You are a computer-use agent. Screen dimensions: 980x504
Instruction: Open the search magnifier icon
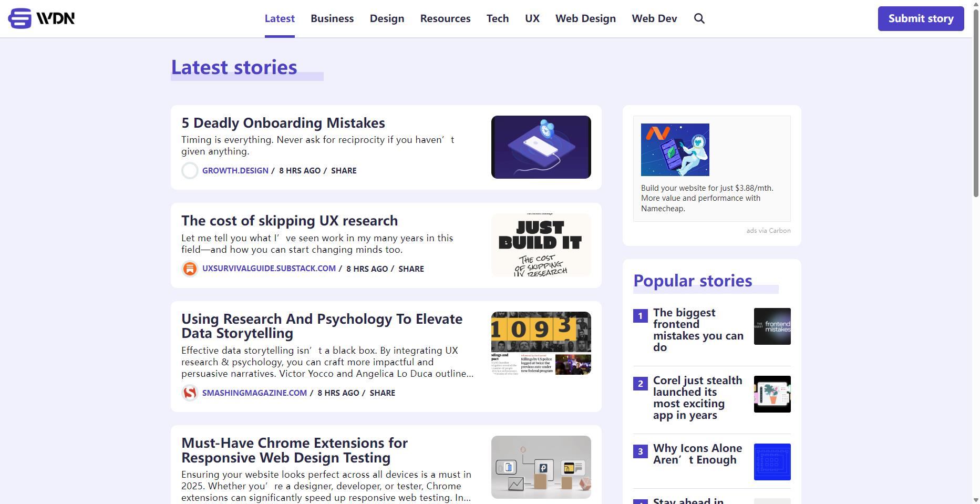(x=699, y=18)
